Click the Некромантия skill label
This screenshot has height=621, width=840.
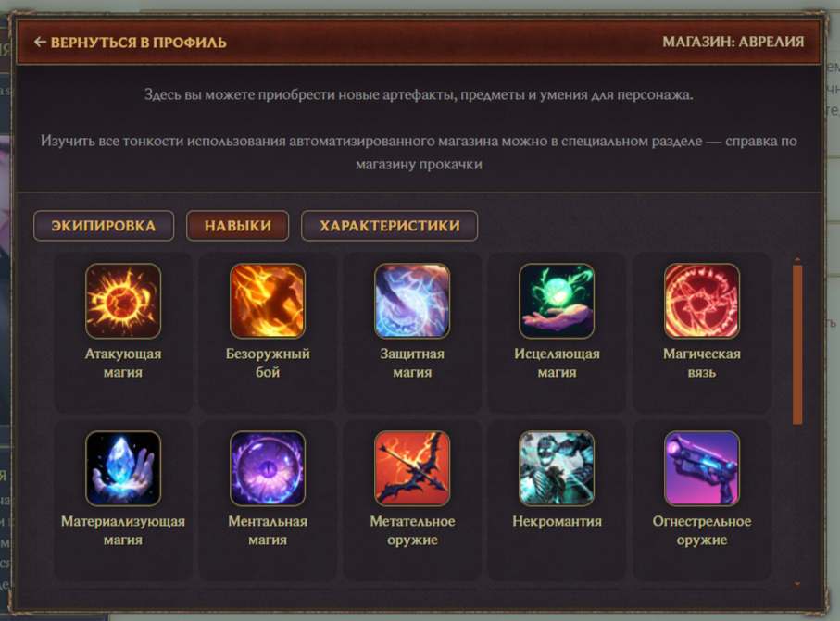(x=558, y=521)
